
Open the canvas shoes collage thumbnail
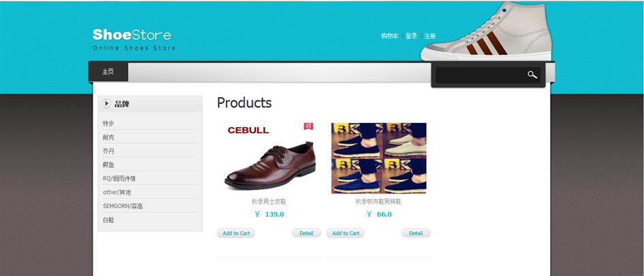pos(379,158)
